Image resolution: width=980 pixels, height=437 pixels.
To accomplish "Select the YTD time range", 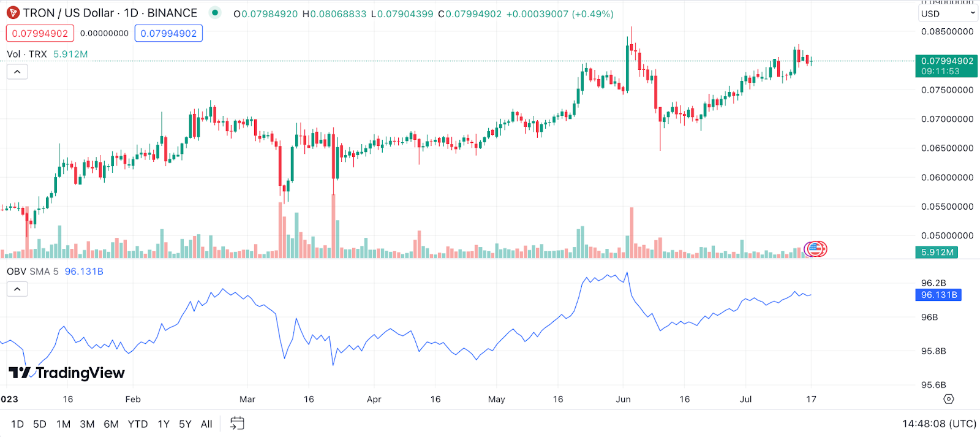I will pos(138,424).
